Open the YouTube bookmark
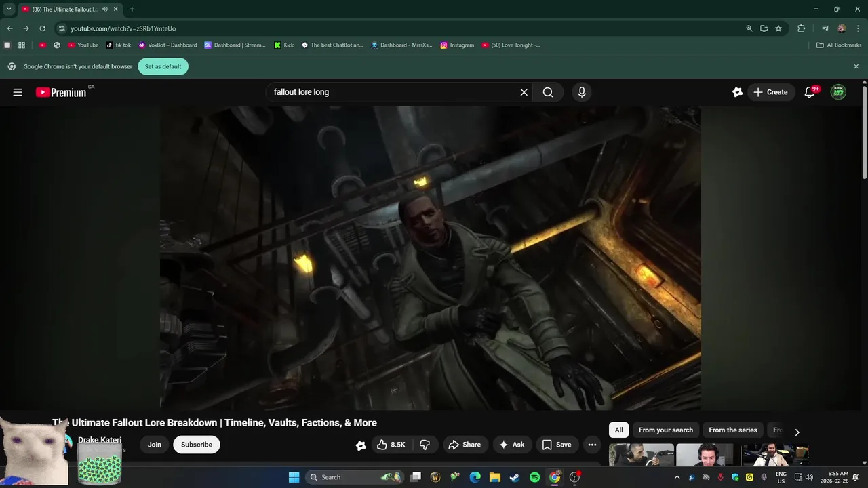This screenshot has width=868, height=488. pyautogui.click(x=83, y=45)
